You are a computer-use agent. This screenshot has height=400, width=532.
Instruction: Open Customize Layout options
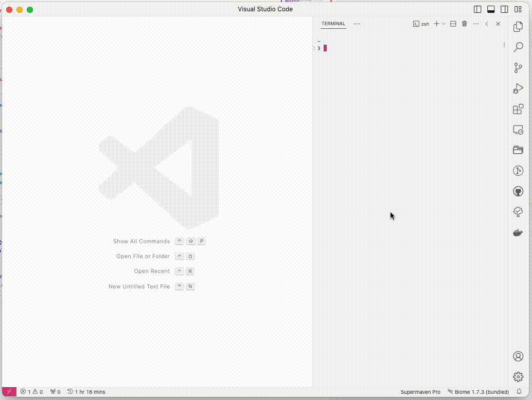pyautogui.click(x=518, y=9)
